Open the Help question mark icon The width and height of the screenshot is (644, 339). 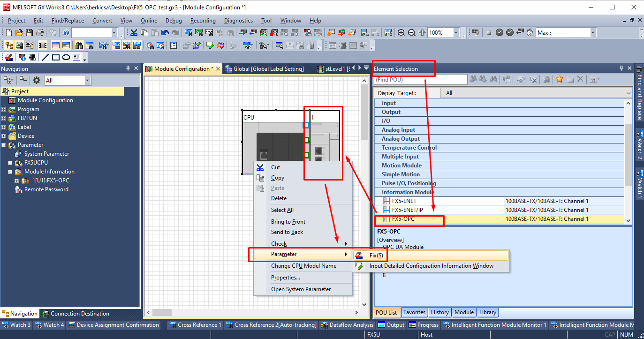[x=66, y=33]
